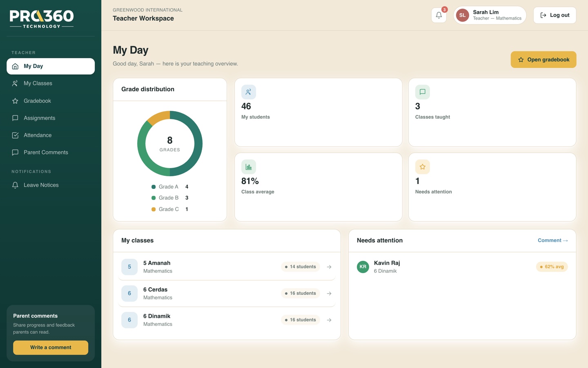This screenshot has height=368, width=588.
Task: Click the Grade B legend swatch
Action: click(154, 198)
